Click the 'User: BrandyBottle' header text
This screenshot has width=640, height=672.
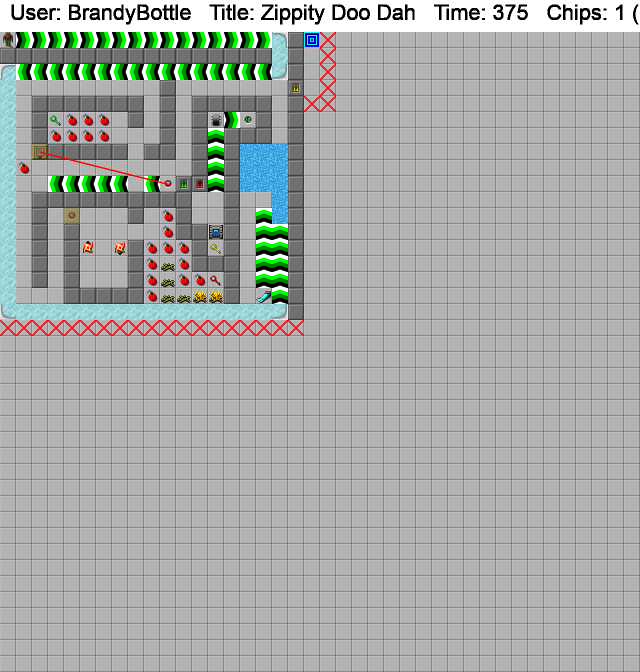coord(101,13)
